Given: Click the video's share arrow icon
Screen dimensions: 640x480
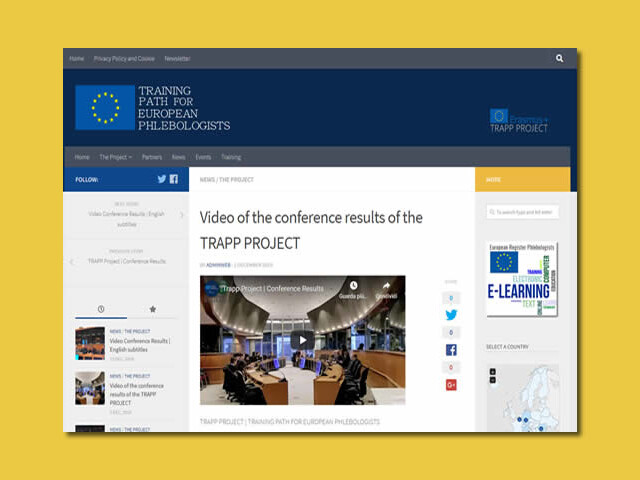Looking at the screenshot, I should (x=386, y=285).
